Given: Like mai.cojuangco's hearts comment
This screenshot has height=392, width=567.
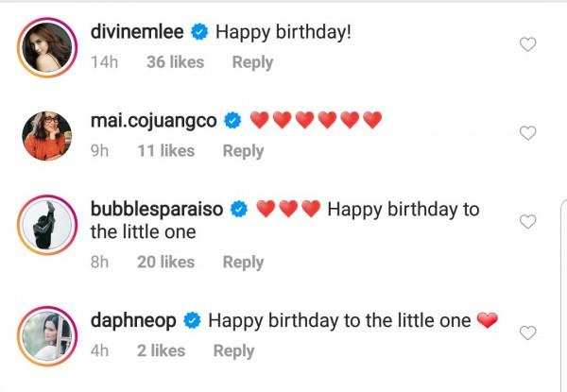Looking at the screenshot, I should tap(527, 133).
